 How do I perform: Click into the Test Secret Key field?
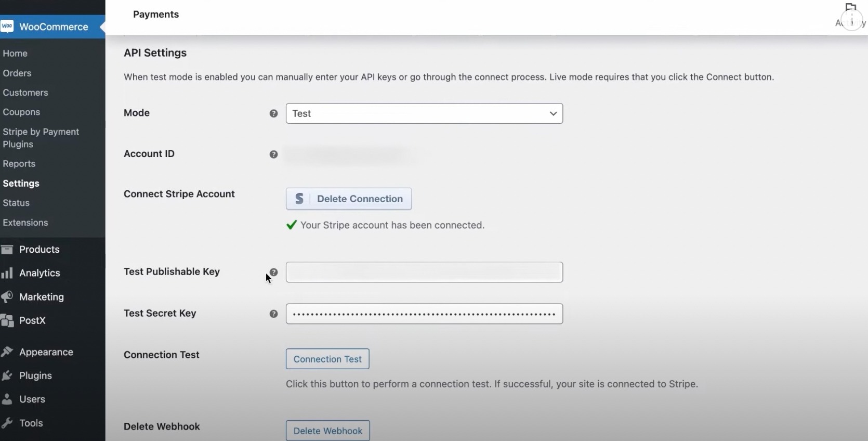(x=424, y=314)
